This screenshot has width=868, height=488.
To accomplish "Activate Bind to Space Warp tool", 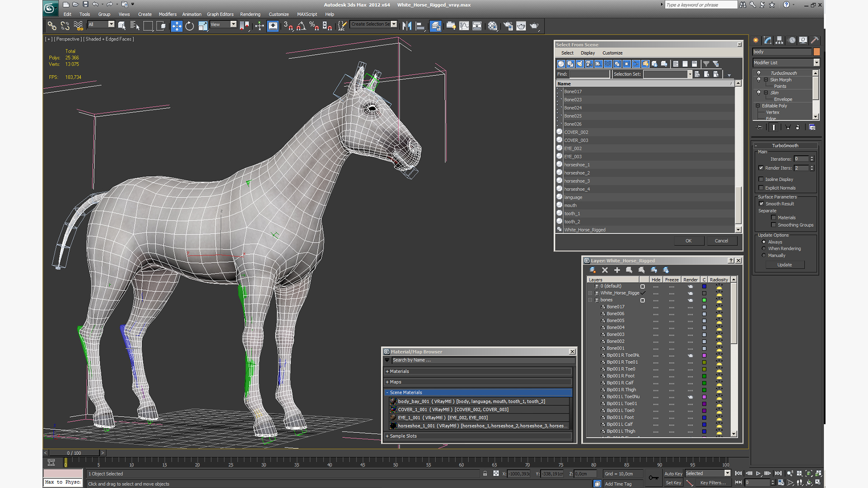I will pos(78,26).
